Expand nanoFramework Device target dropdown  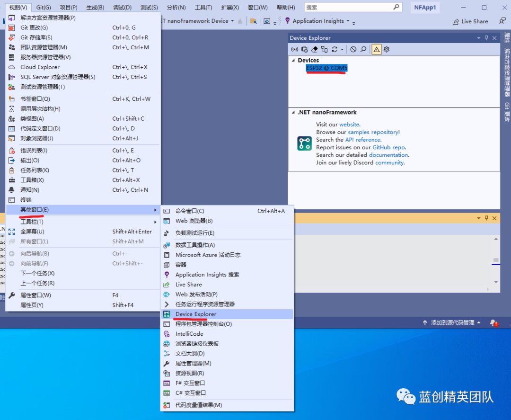pyautogui.click(x=232, y=21)
